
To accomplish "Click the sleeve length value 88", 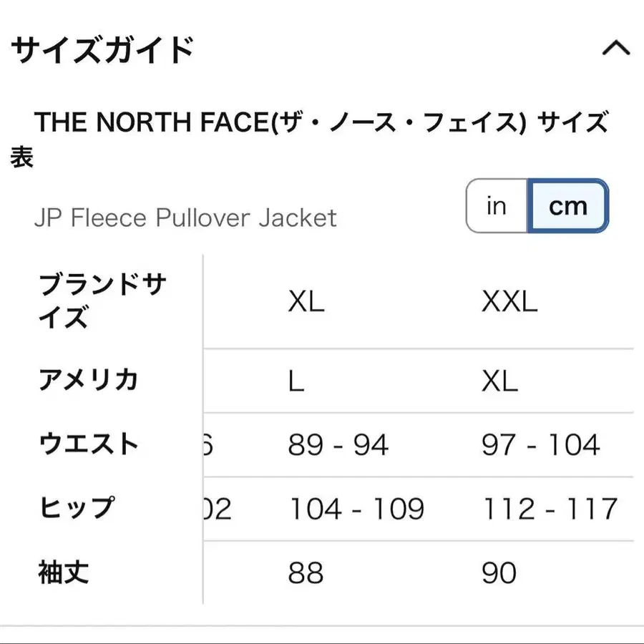I will 306,573.
